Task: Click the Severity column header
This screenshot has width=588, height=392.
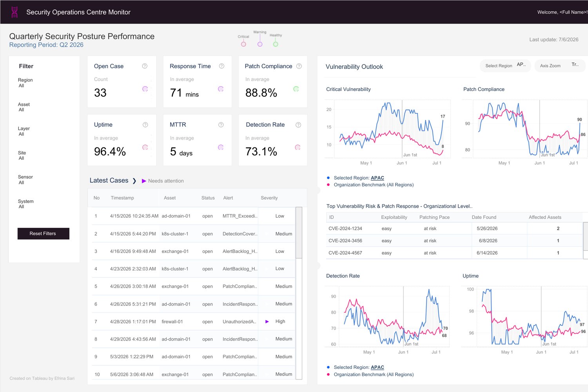Action: [269, 198]
